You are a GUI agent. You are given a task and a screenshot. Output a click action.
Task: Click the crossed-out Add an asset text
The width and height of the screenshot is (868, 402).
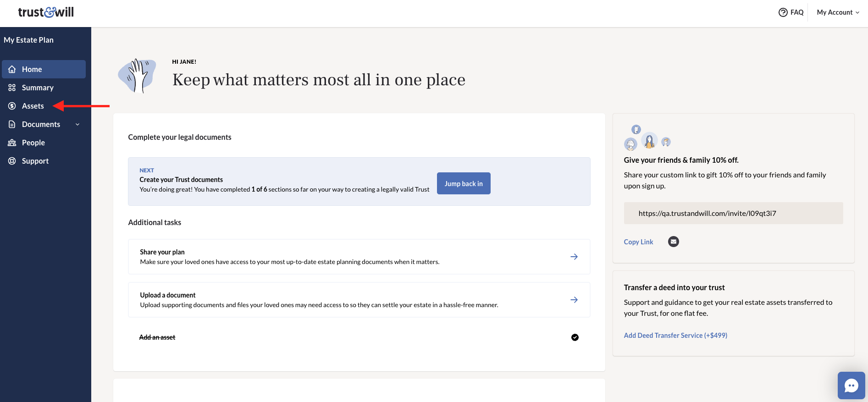pyautogui.click(x=157, y=337)
